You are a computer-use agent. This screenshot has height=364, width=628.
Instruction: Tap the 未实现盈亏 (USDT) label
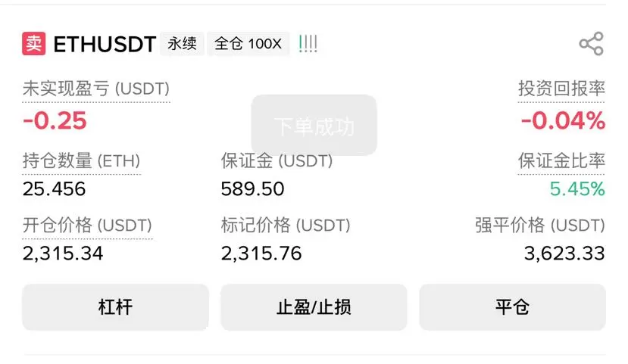coord(96,89)
